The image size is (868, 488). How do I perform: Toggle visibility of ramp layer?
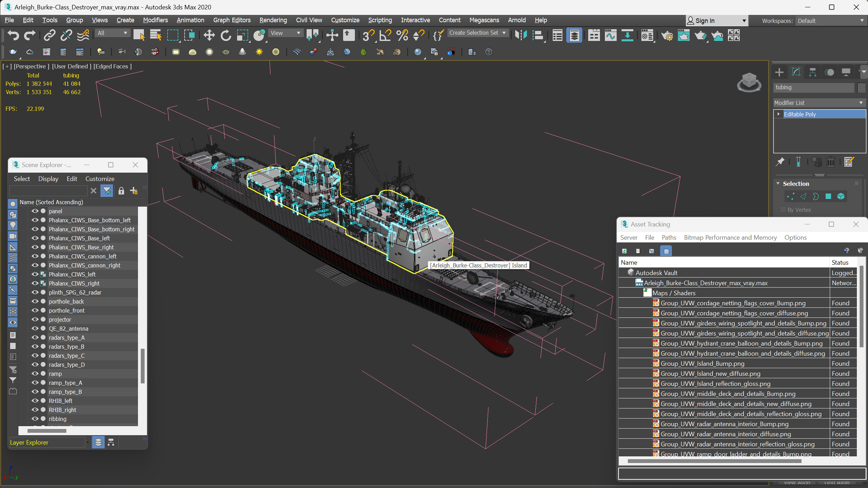click(33, 374)
